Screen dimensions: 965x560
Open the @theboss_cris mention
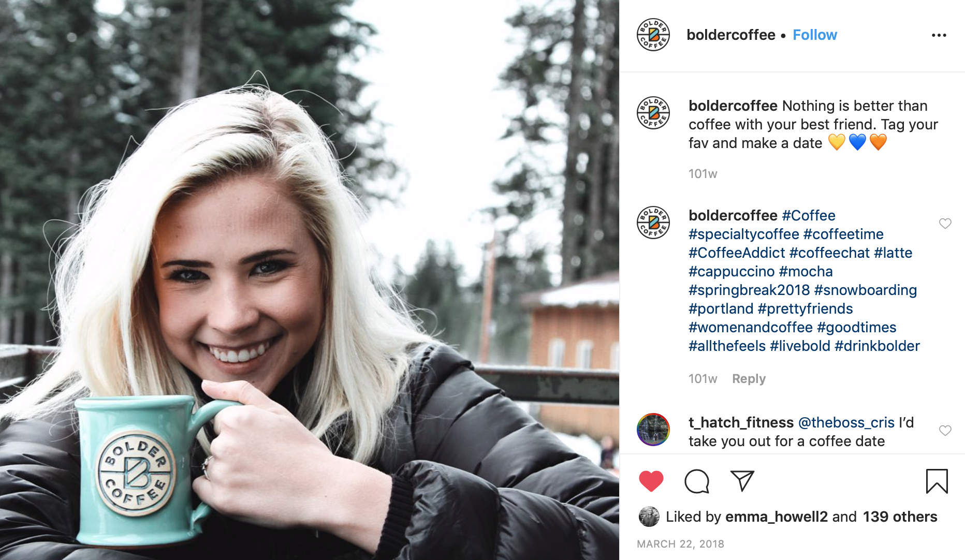846,423
